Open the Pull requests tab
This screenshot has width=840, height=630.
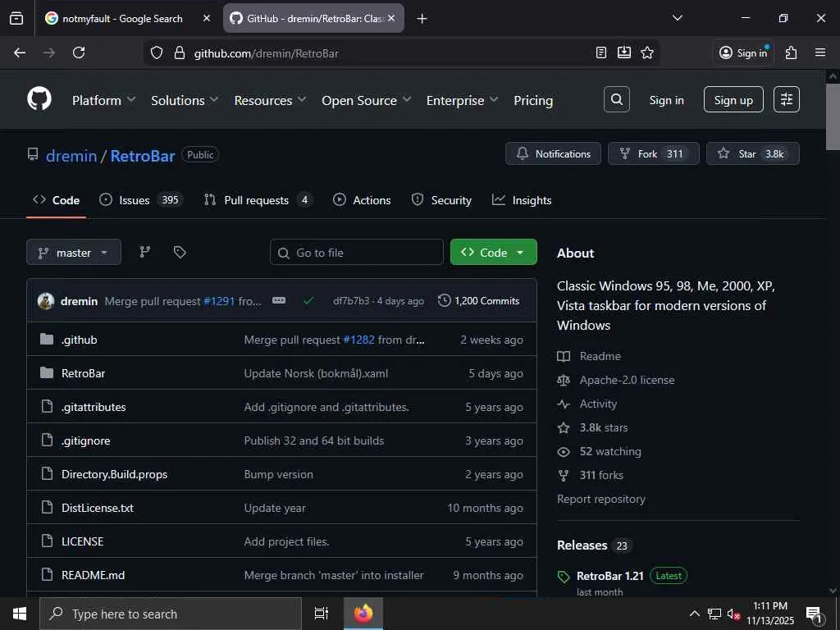pos(258,200)
